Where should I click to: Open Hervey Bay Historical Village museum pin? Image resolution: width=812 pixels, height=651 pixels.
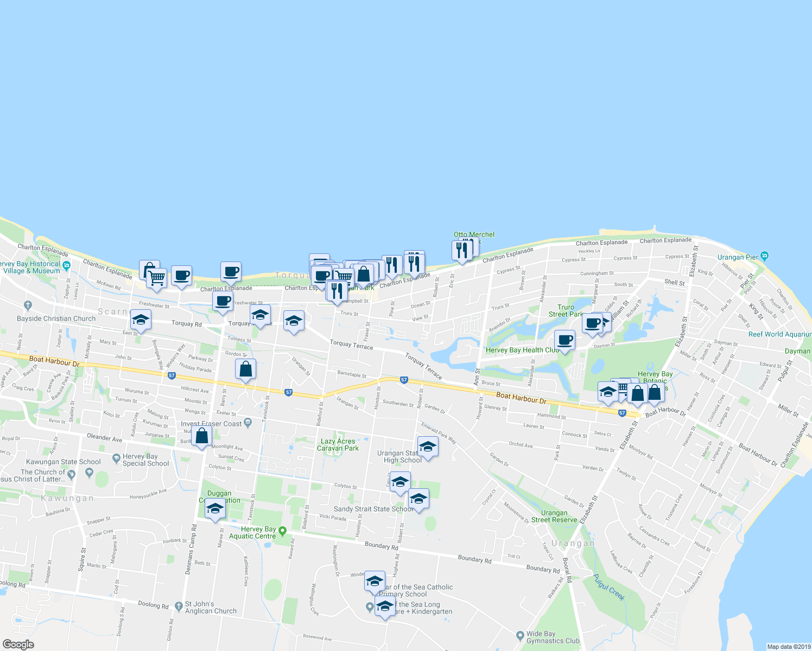point(66,266)
